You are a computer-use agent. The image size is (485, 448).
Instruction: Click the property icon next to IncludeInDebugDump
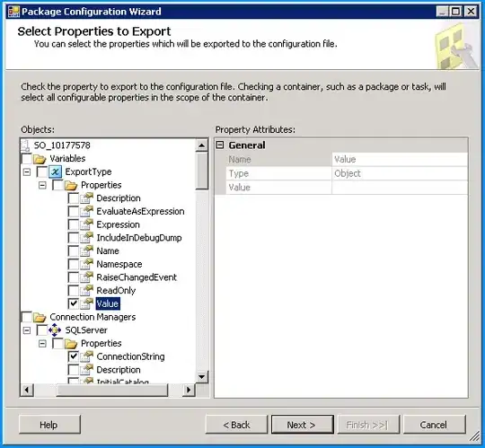coord(86,238)
